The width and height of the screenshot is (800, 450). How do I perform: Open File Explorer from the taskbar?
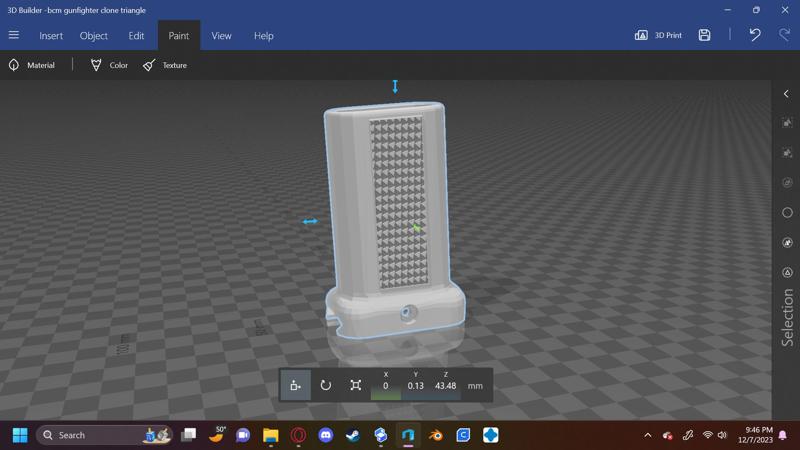[270, 435]
